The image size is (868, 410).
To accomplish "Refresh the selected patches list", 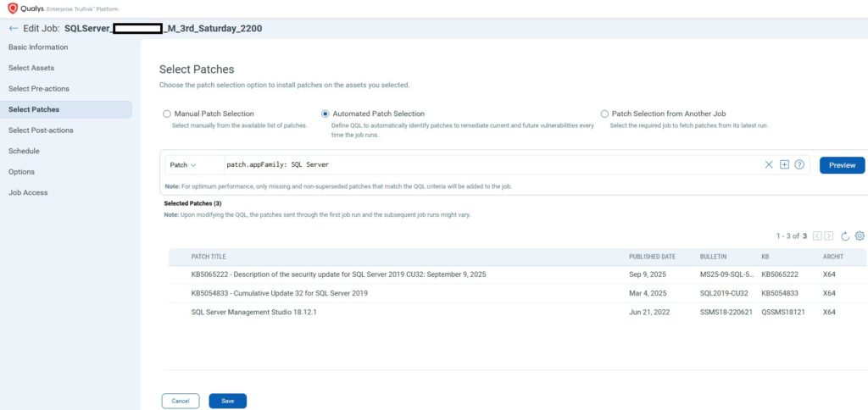I will [845, 235].
